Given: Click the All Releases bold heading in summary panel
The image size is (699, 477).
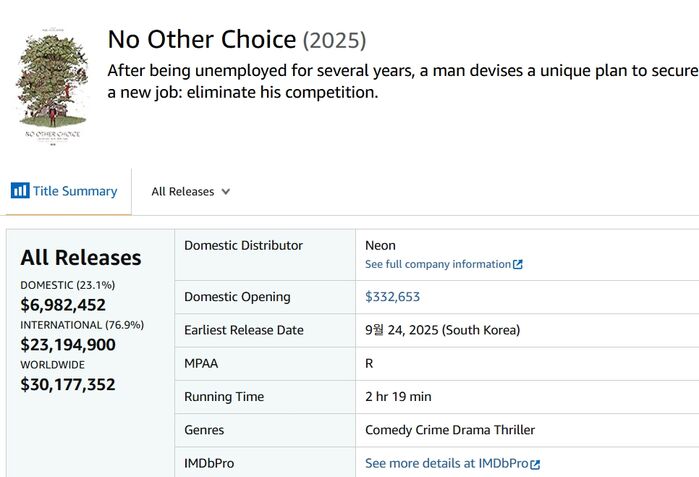Looking at the screenshot, I should (80, 257).
